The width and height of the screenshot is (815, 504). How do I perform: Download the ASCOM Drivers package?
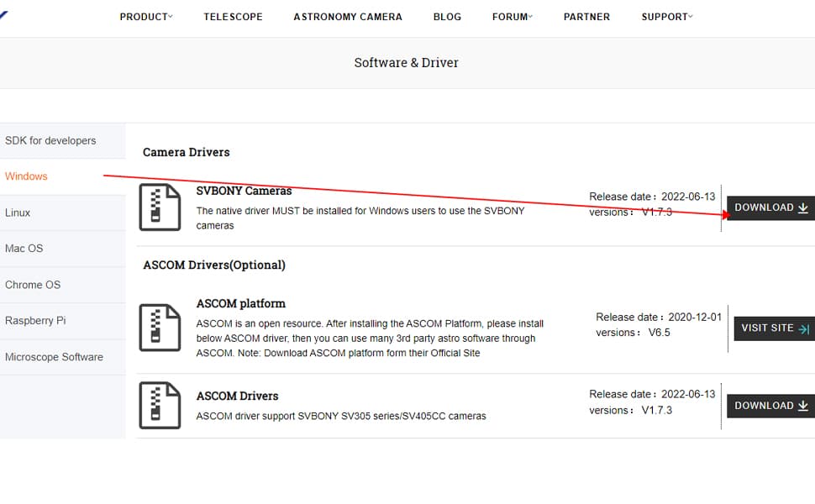(x=770, y=406)
